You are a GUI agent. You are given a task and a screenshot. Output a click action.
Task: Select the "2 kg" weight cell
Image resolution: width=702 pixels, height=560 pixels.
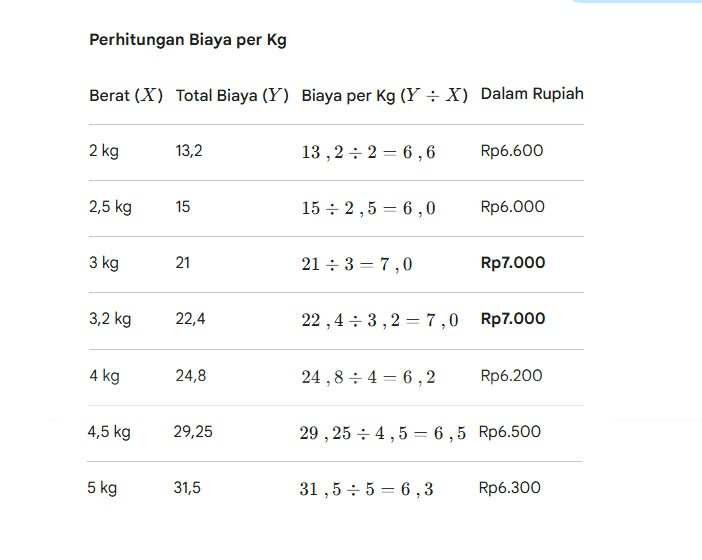tap(103, 151)
